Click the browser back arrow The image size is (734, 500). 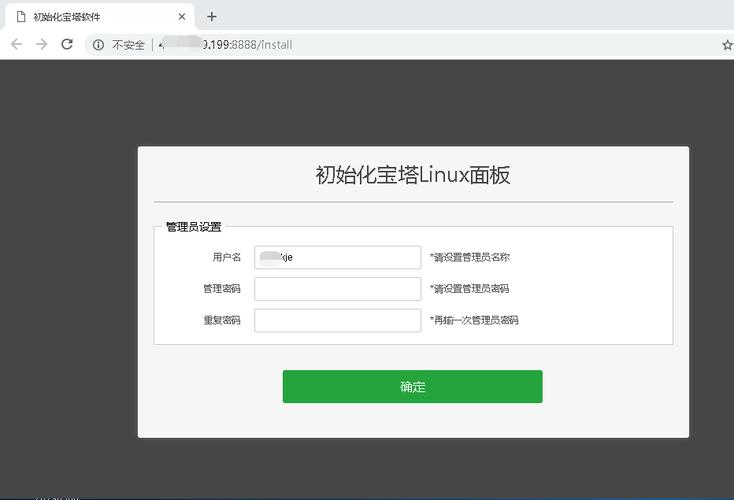click(16, 44)
